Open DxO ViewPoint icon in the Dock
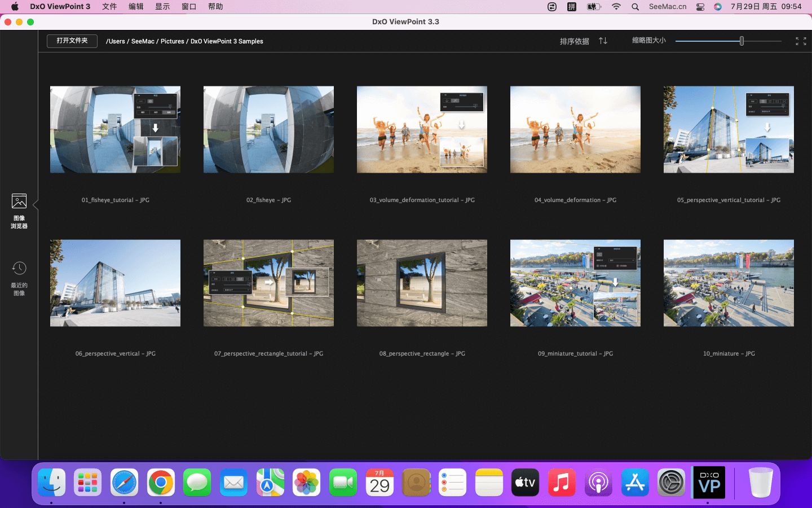The width and height of the screenshot is (812, 508). pos(708,483)
